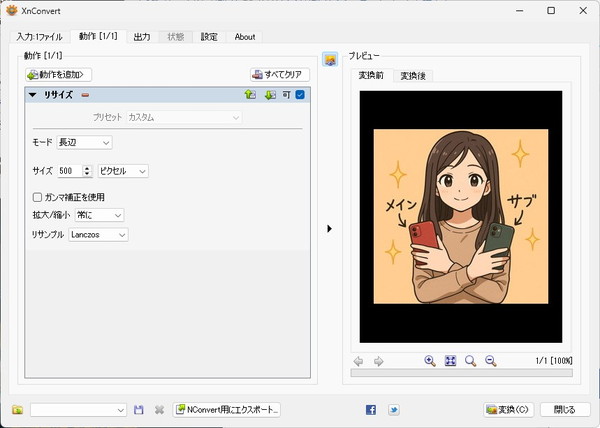Open the Twitter icon link

coord(394,410)
